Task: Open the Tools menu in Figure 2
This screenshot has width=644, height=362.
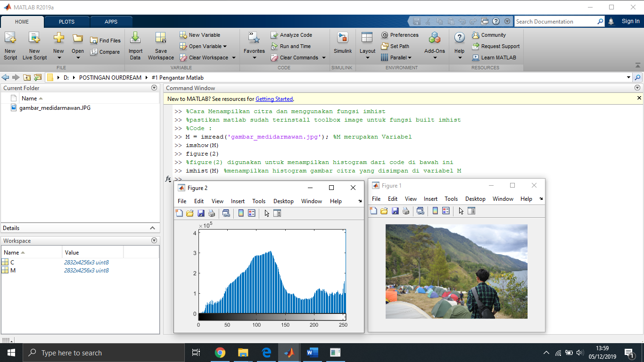Action: [258, 201]
